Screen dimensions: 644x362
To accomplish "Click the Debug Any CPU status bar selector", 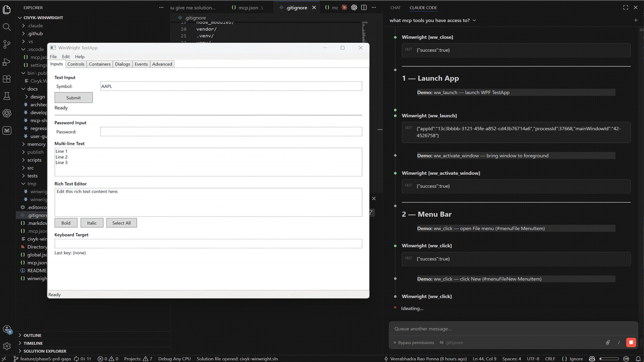I will coord(174,359).
